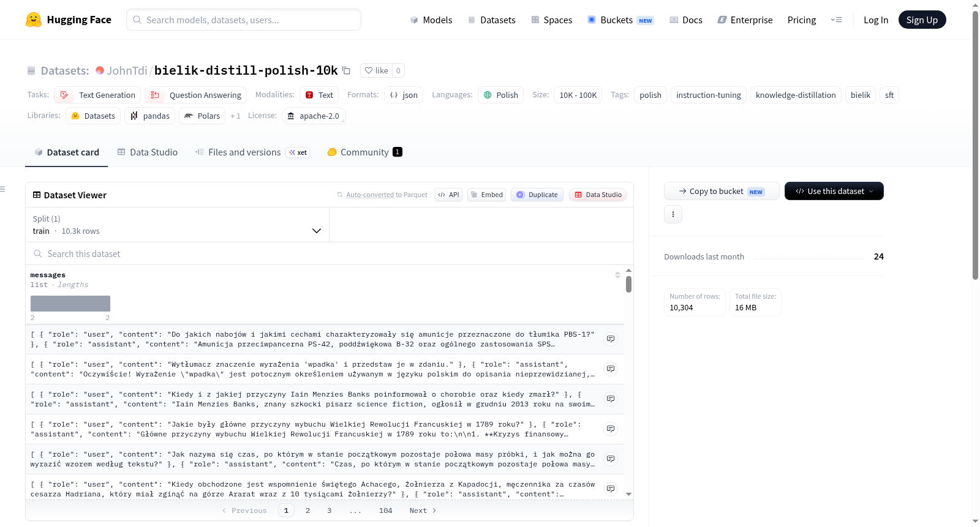Viewport: 980px width, 527px height.
Task: Click the Sign Up button
Action: 922,20
